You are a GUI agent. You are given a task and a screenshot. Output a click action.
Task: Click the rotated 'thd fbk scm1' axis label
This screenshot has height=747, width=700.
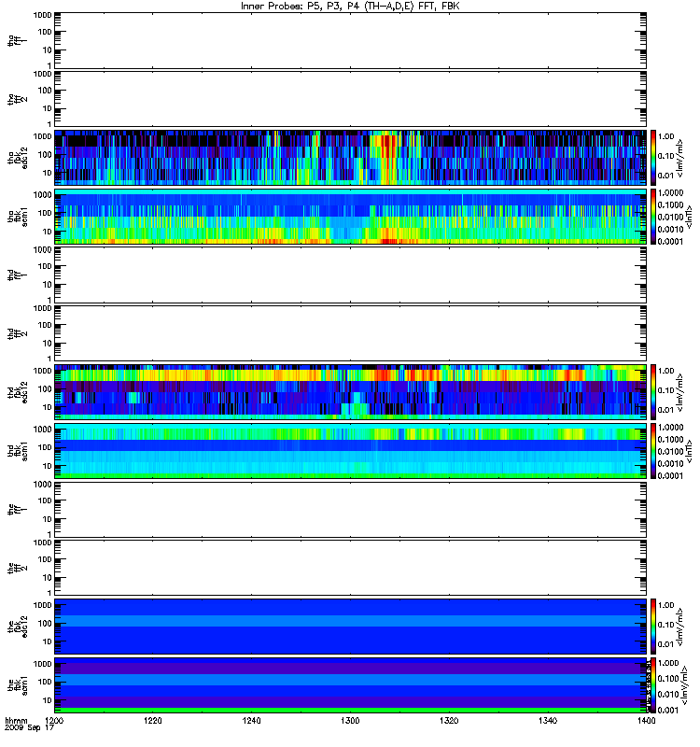(18, 451)
